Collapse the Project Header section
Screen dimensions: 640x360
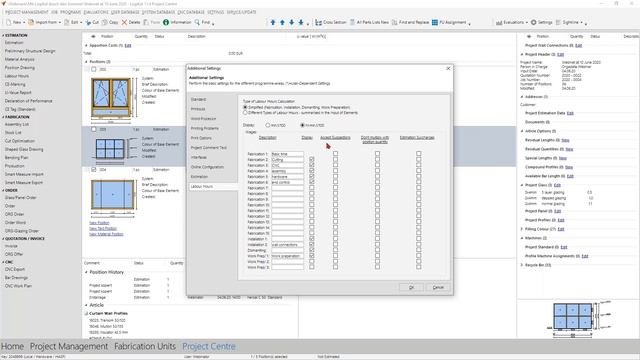(x=522, y=54)
